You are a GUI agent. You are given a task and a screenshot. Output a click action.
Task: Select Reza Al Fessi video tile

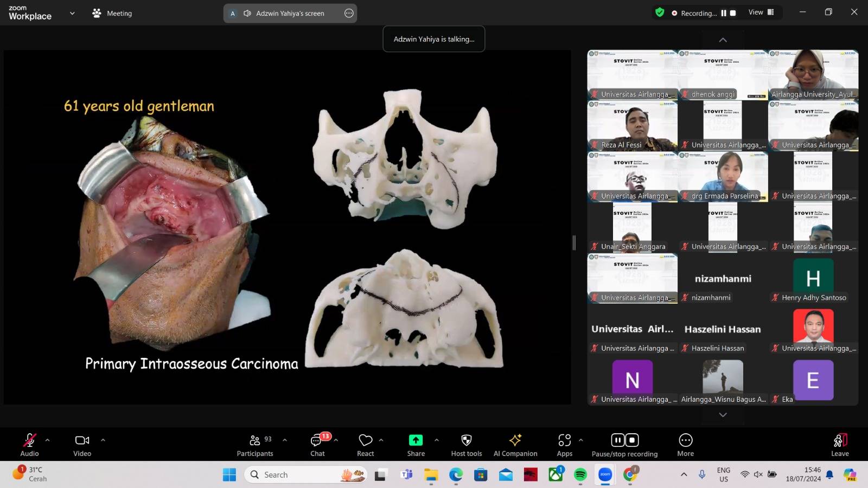(633, 126)
